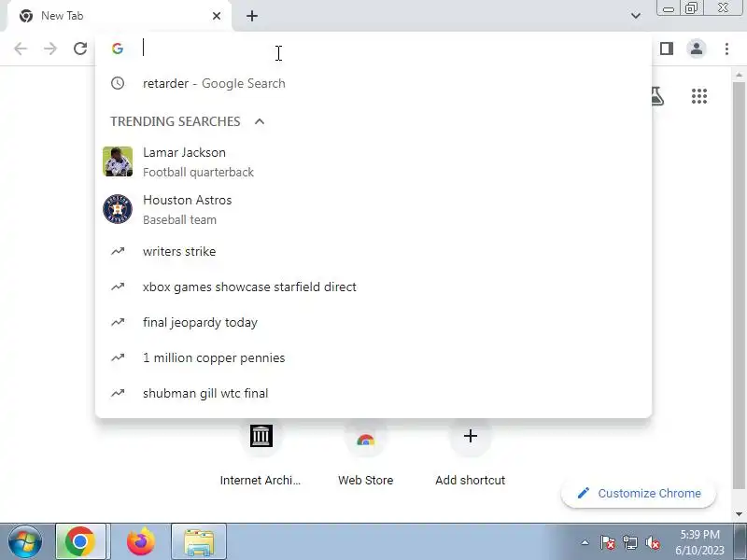Open the Search Labs flask icon
747x560 pixels.
[657, 96]
